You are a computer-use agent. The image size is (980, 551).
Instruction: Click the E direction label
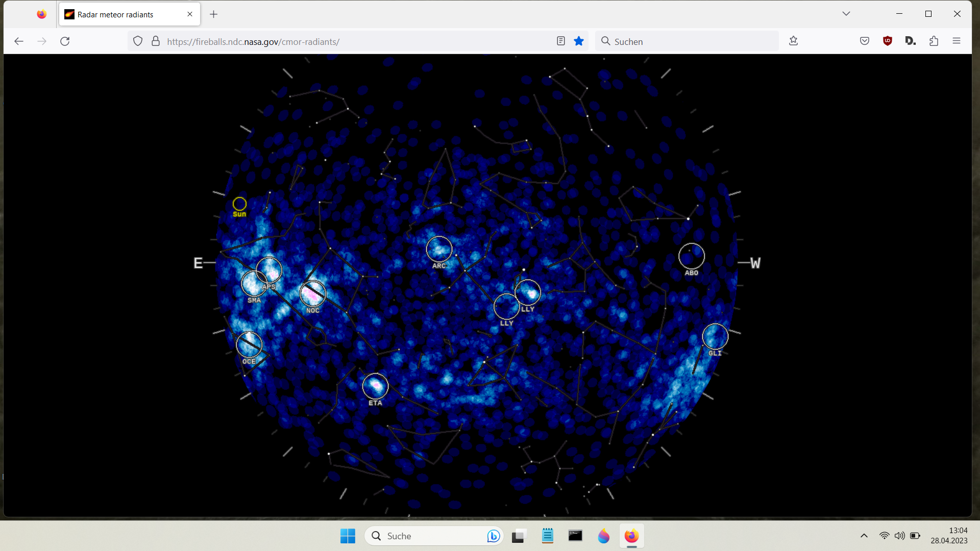coord(198,263)
